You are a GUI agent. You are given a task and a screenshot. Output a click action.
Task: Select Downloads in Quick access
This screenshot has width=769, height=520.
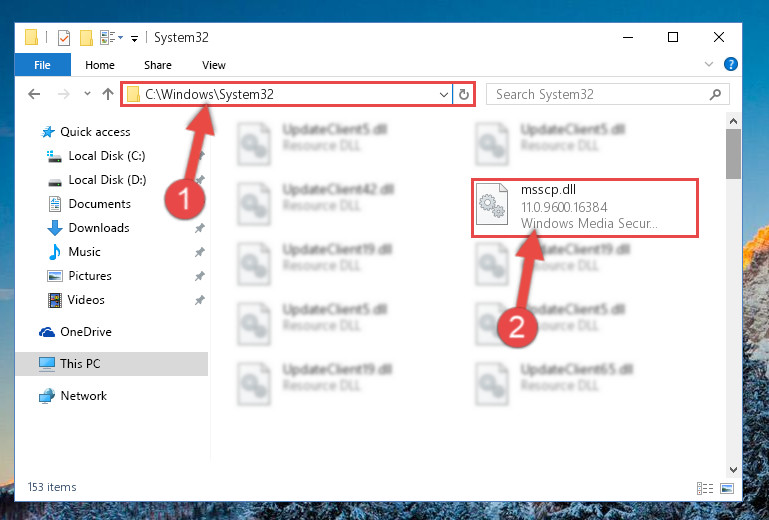99,228
